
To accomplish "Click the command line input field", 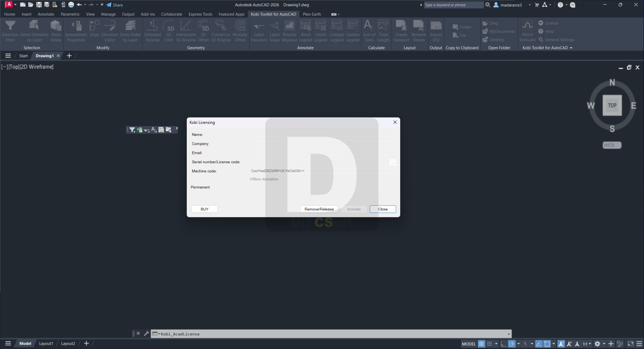I will click(x=331, y=334).
